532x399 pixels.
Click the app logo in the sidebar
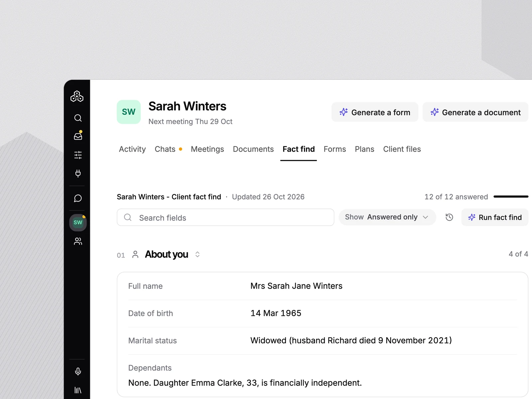(x=77, y=96)
